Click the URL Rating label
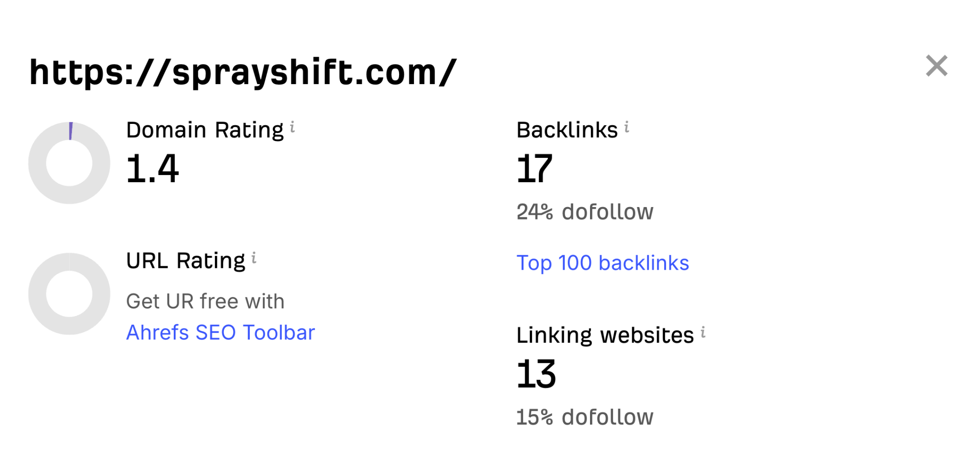 tap(186, 261)
